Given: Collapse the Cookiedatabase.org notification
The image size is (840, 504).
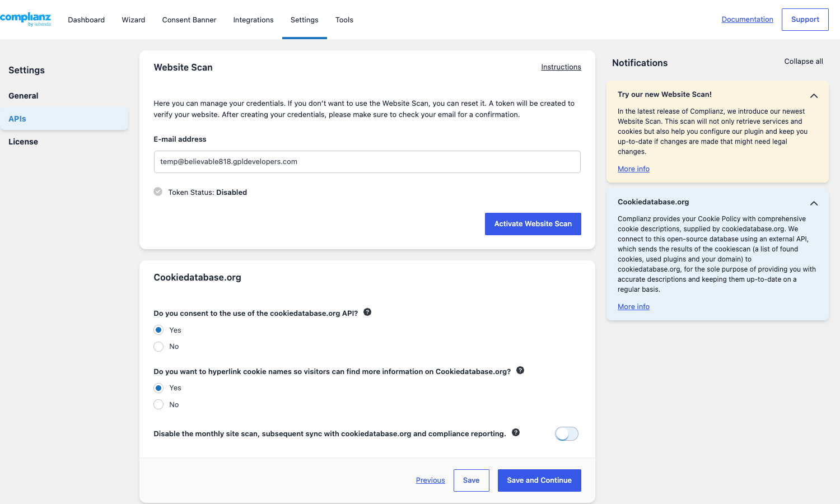Looking at the screenshot, I should (814, 203).
